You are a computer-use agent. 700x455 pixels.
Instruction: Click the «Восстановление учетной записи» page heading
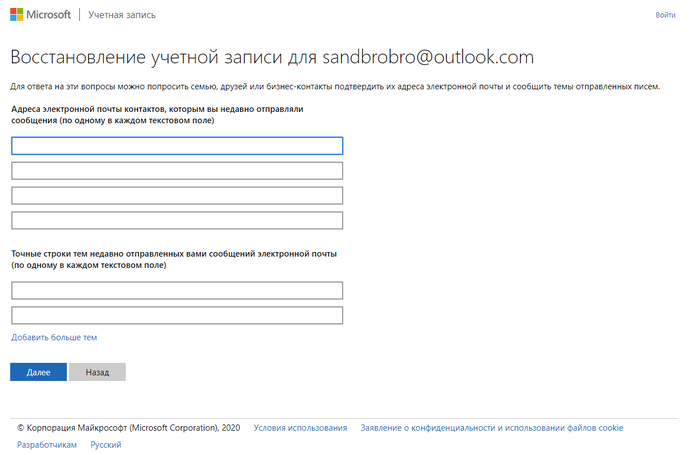[x=271, y=57]
